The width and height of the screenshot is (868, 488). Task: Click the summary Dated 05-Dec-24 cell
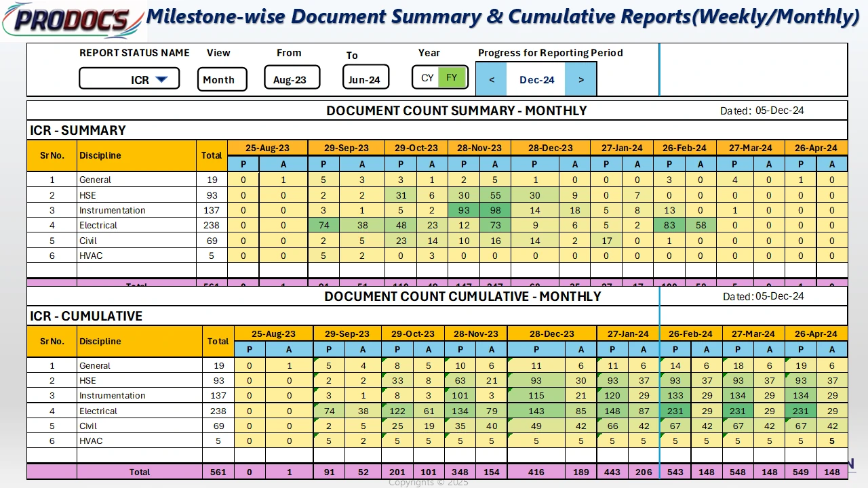click(x=779, y=110)
